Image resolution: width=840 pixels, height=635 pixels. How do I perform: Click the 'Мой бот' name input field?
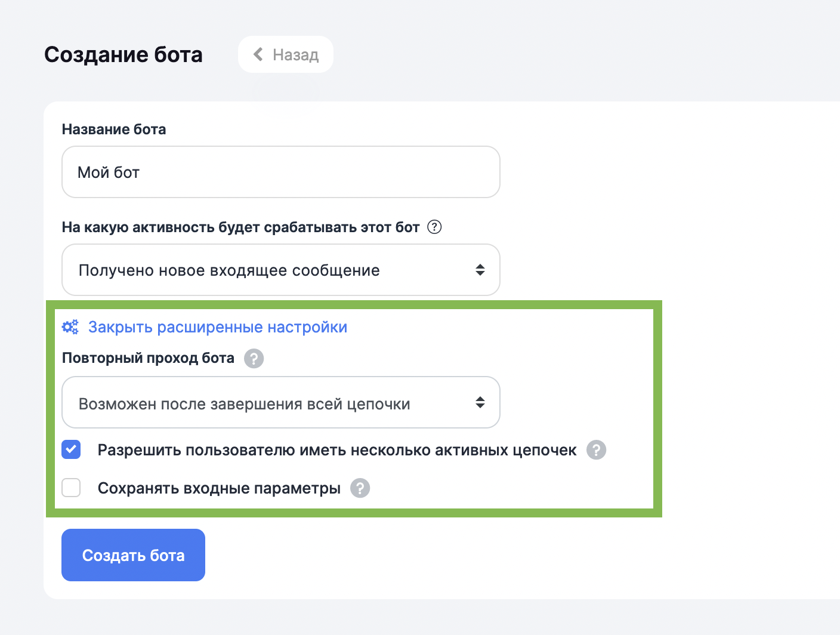280,172
